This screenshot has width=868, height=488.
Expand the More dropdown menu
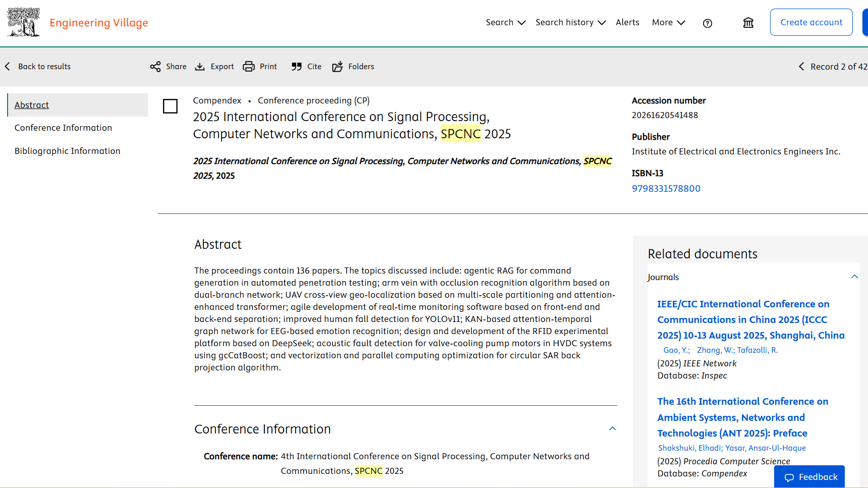click(x=669, y=23)
